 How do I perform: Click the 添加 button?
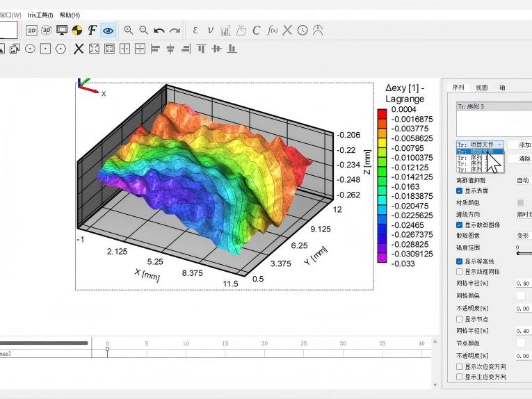[523, 145]
